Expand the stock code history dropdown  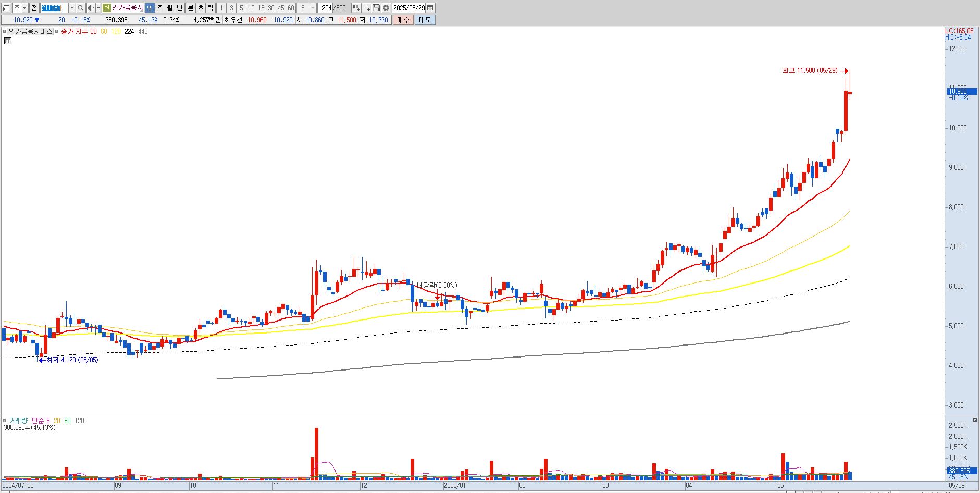pos(72,8)
